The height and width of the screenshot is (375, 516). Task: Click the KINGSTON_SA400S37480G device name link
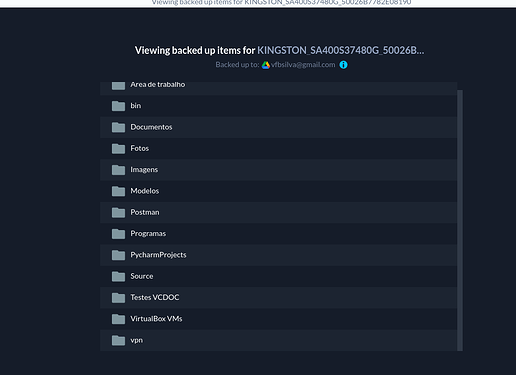coord(341,50)
